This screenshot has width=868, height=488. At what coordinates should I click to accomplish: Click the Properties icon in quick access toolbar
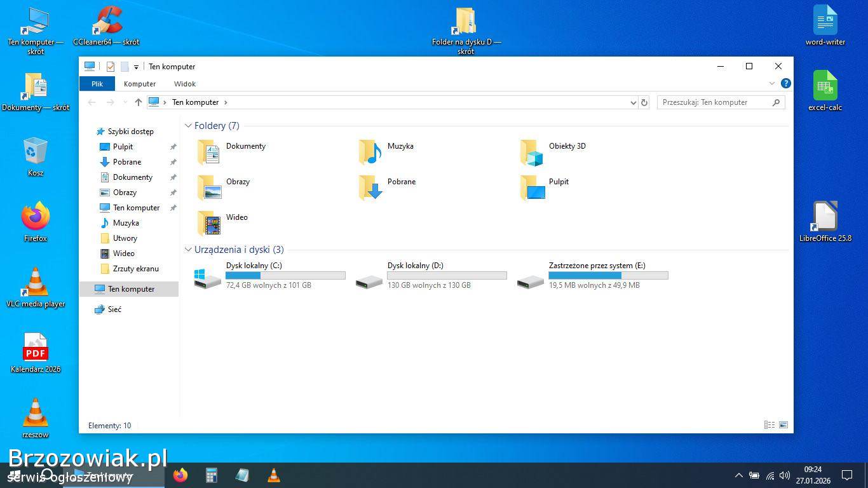coord(111,67)
